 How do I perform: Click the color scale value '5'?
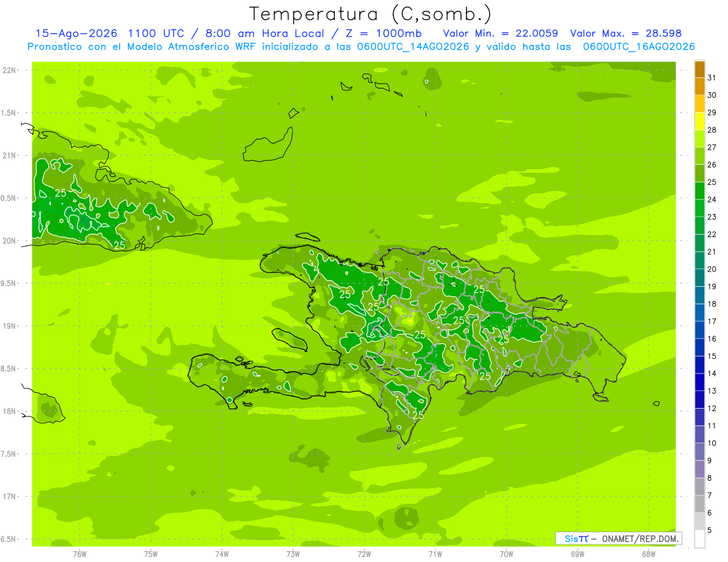click(x=710, y=530)
